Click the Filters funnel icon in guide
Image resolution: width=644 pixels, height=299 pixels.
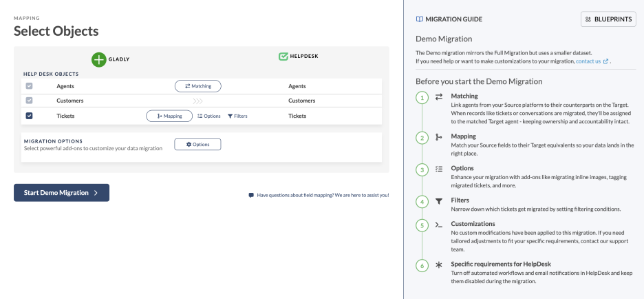[439, 201]
